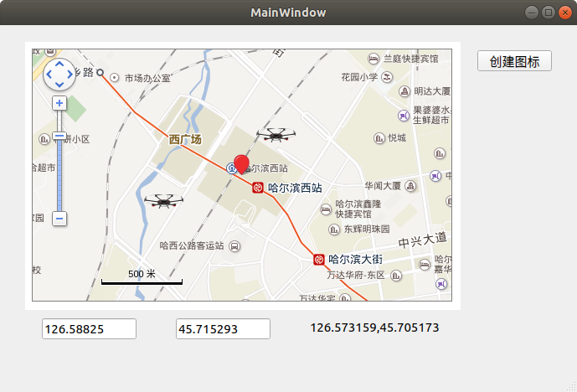Focus the longitude field 126.58825

[x=89, y=328]
